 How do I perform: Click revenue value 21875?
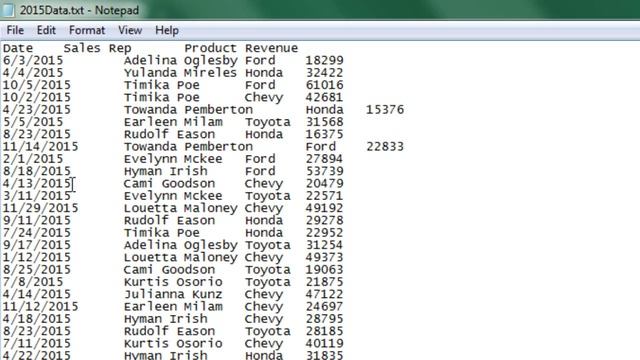[x=324, y=282]
